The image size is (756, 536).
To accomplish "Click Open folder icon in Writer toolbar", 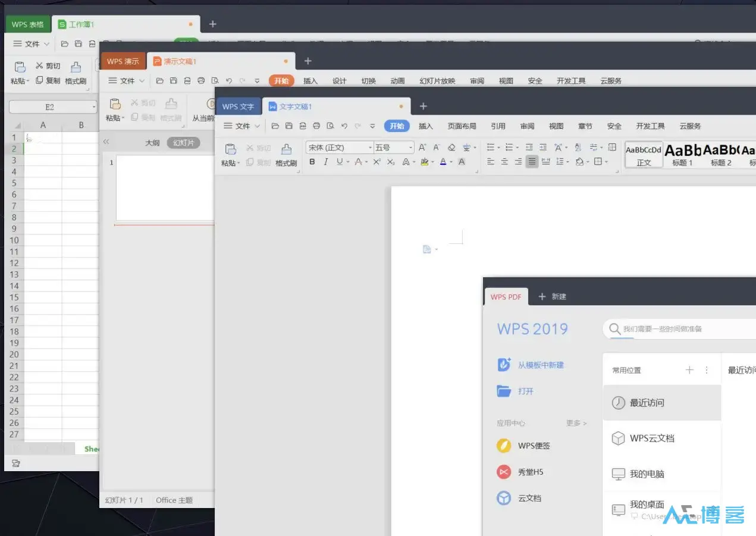I will (x=275, y=126).
